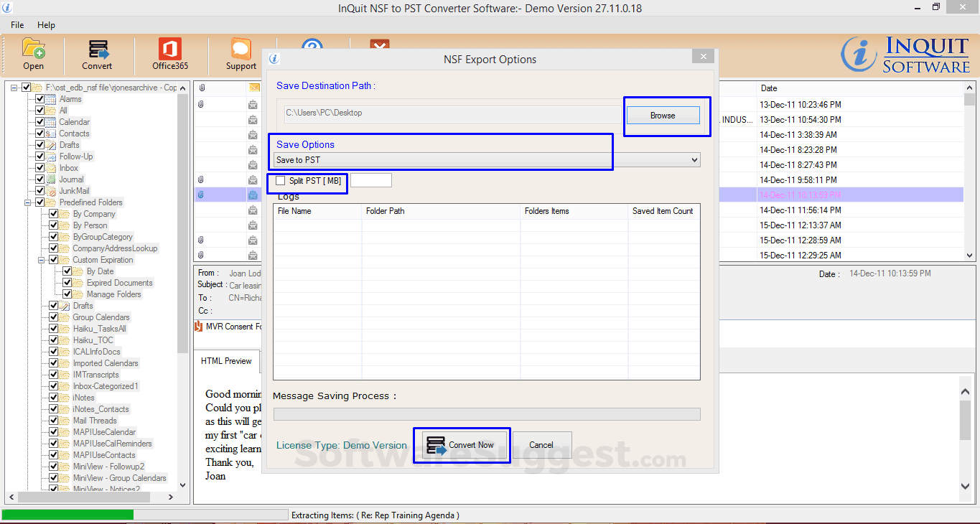This screenshot has width=980, height=524.
Task: Select the Inbox folder icon
Action: point(51,168)
